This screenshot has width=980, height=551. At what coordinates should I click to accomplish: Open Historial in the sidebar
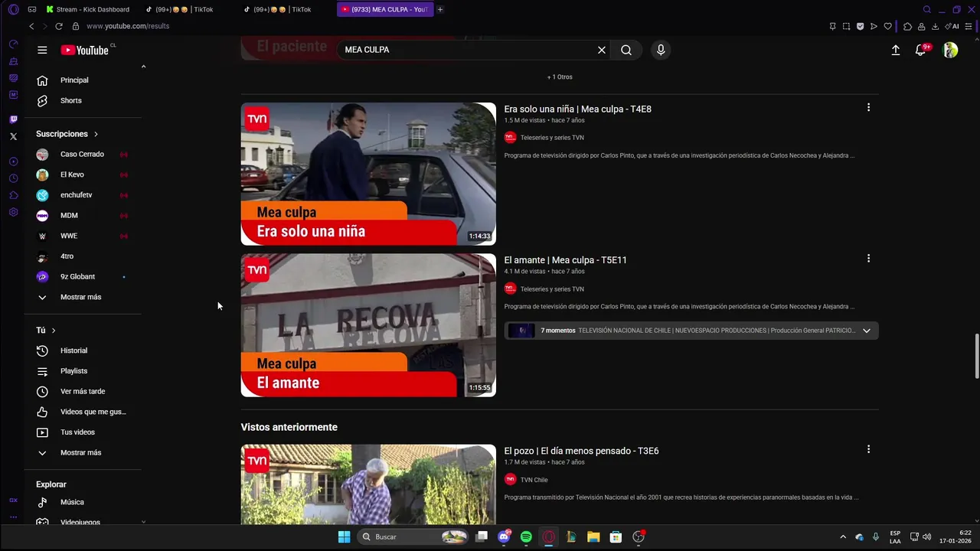tap(84, 350)
